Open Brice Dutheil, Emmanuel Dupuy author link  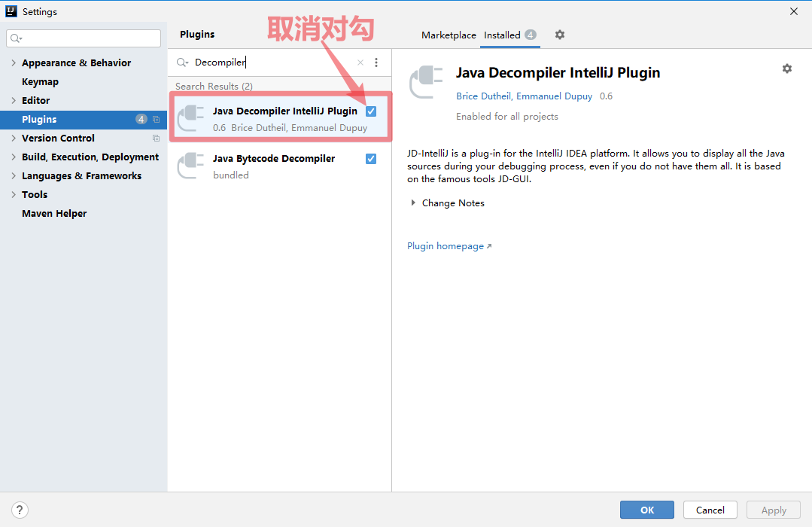pyautogui.click(x=524, y=96)
